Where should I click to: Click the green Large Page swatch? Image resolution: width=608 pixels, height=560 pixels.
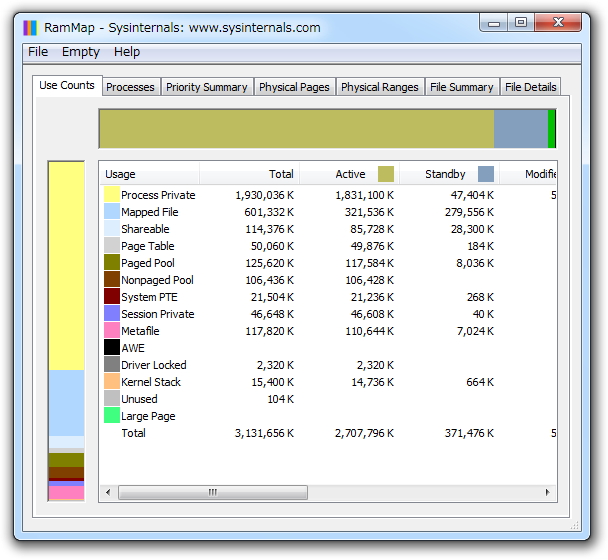(x=112, y=416)
